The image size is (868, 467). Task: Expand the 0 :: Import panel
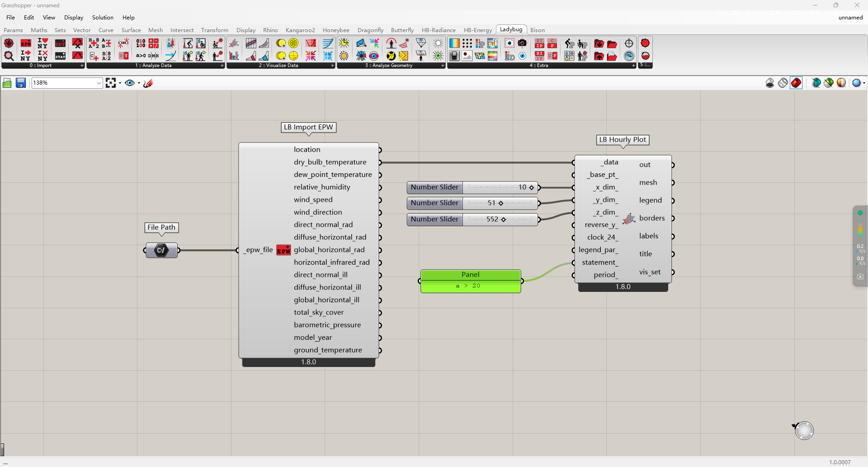coord(82,66)
